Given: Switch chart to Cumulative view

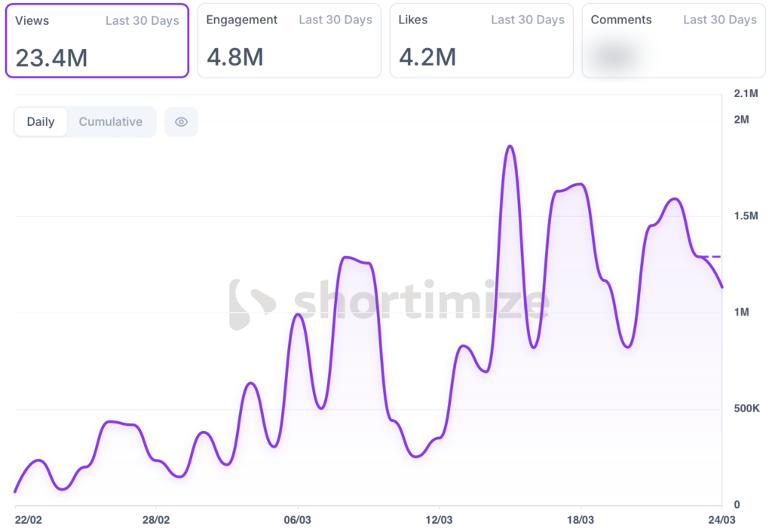Looking at the screenshot, I should [111, 122].
